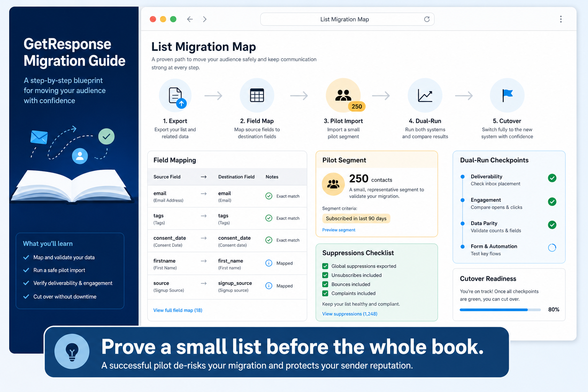Open the 3. Pilot Import step label

pos(343,121)
